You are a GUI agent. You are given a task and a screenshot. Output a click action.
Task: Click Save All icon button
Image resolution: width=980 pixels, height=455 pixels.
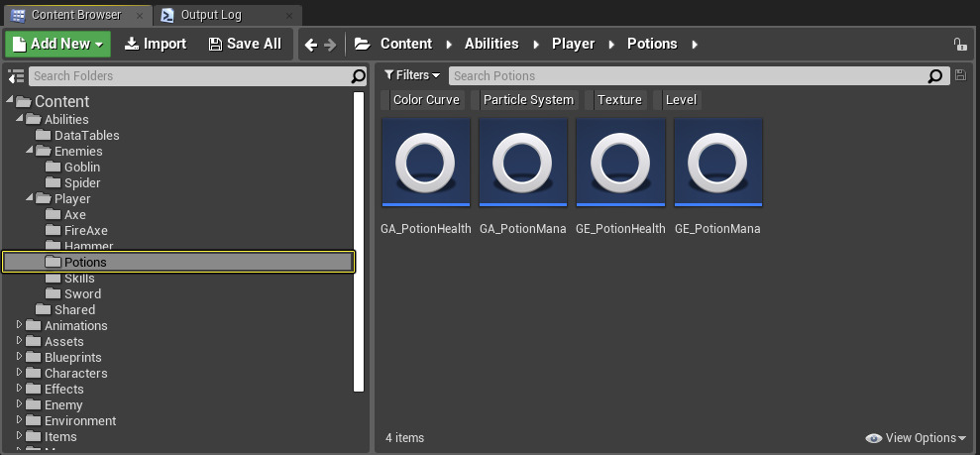[245, 44]
